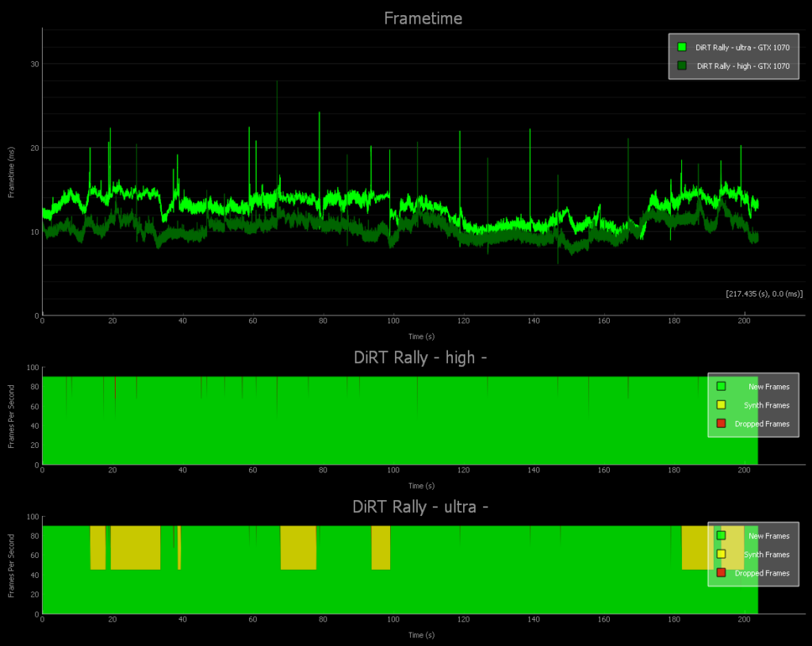The image size is (812, 646).
Task: Click Synth Frames yellow swatch in high chart legend
Action: (x=721, y=405)
